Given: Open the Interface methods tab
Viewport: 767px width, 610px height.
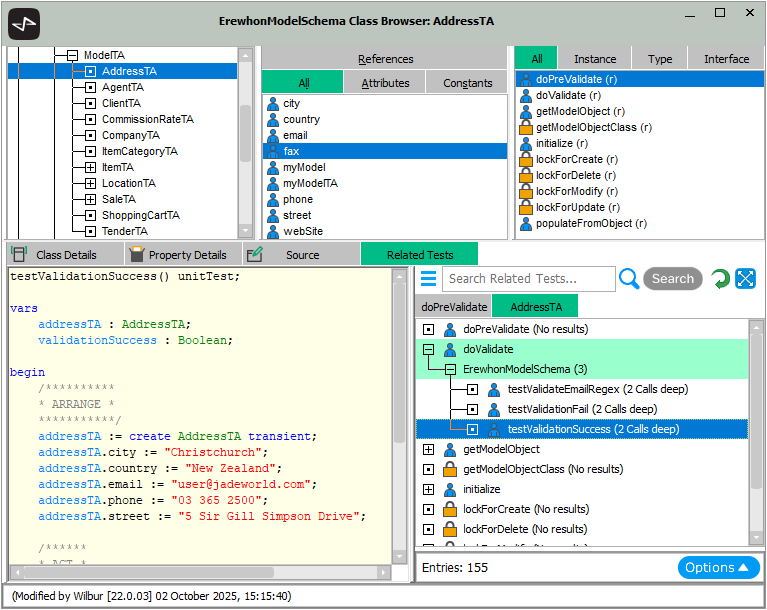Looking at the screenshot, I should tap(726, 59).
